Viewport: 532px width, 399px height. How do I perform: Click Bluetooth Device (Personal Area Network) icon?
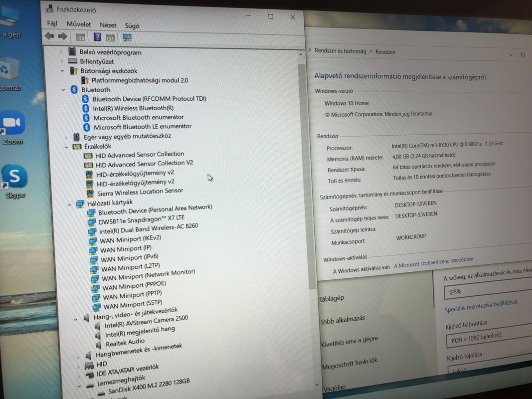(x=91, y=213)
